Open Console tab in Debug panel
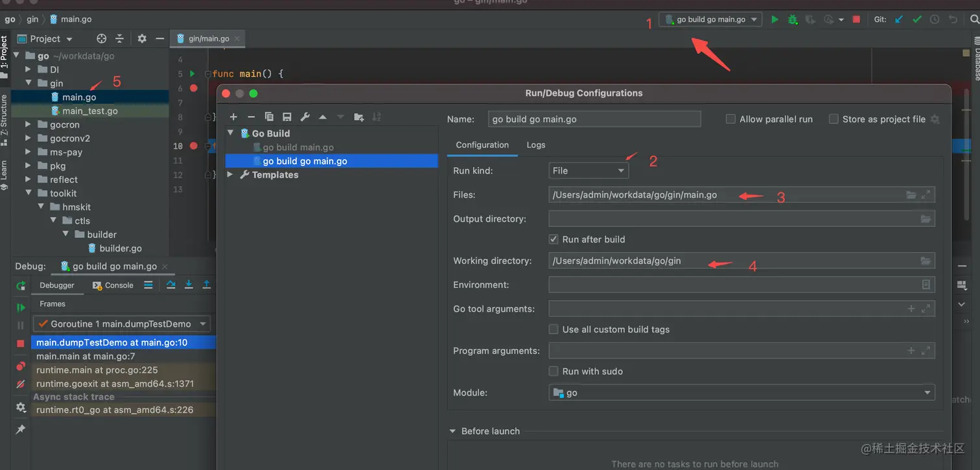The width and height of the screenshot is (980, 470). pyautogui.click(x=113, y=285)
